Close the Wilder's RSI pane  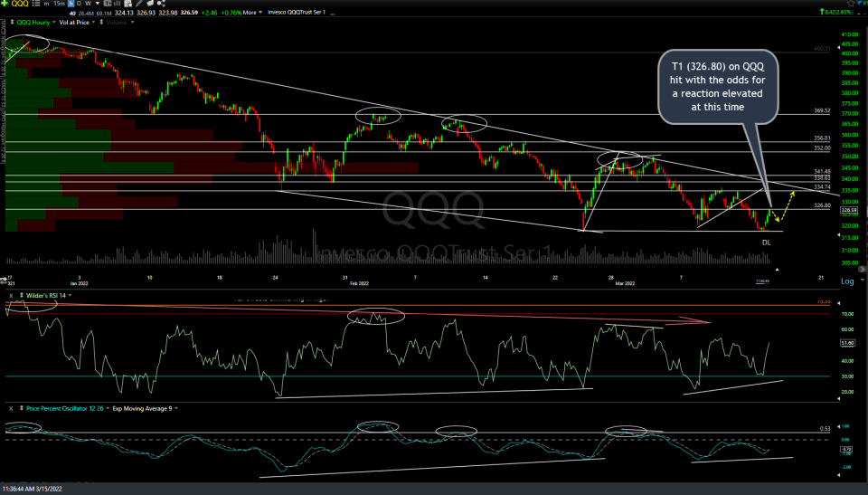point(11,295)
